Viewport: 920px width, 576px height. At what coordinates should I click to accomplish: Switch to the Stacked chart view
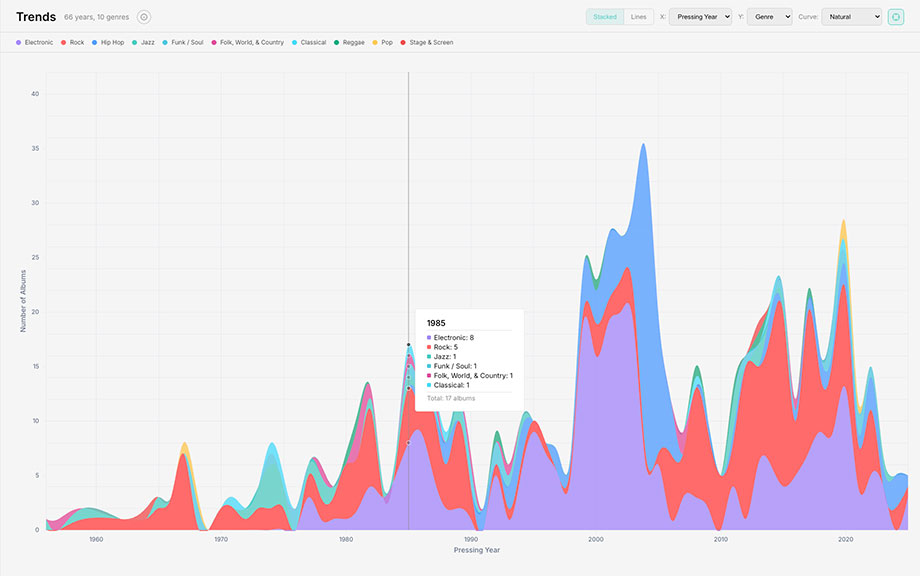coord(605,17)
